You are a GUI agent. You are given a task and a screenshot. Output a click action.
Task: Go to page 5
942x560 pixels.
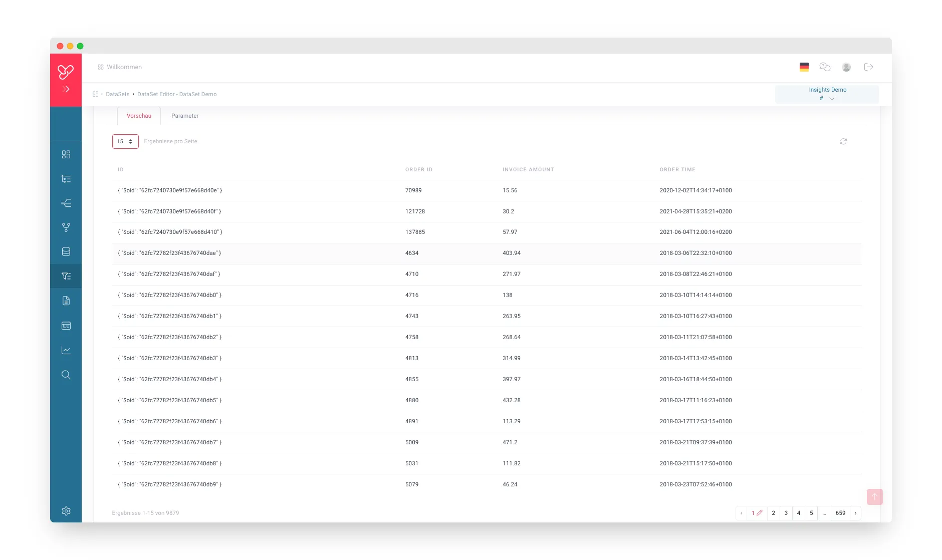click(x=811, y=513)
